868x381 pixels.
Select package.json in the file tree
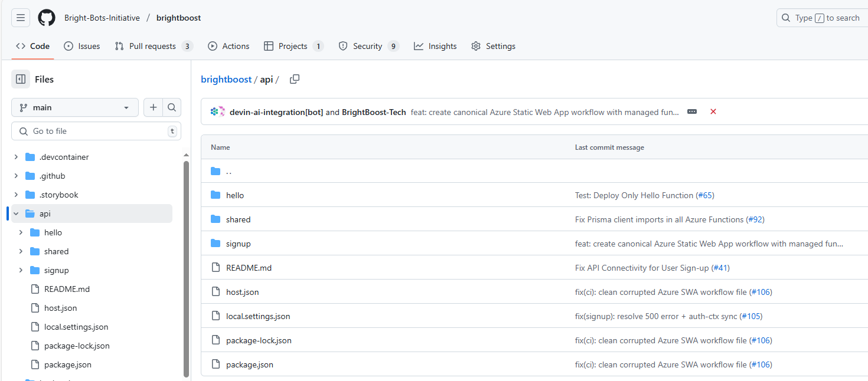click(68, 364)
